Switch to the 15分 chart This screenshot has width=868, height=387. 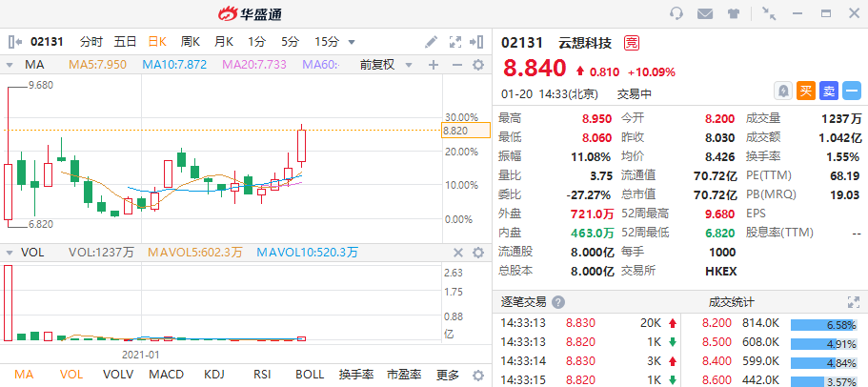pos(326,42)
